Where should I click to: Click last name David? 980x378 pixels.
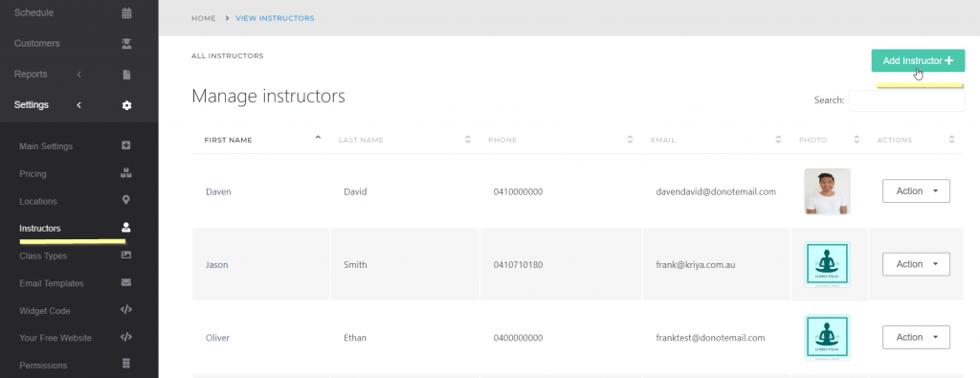coord(355,191)
